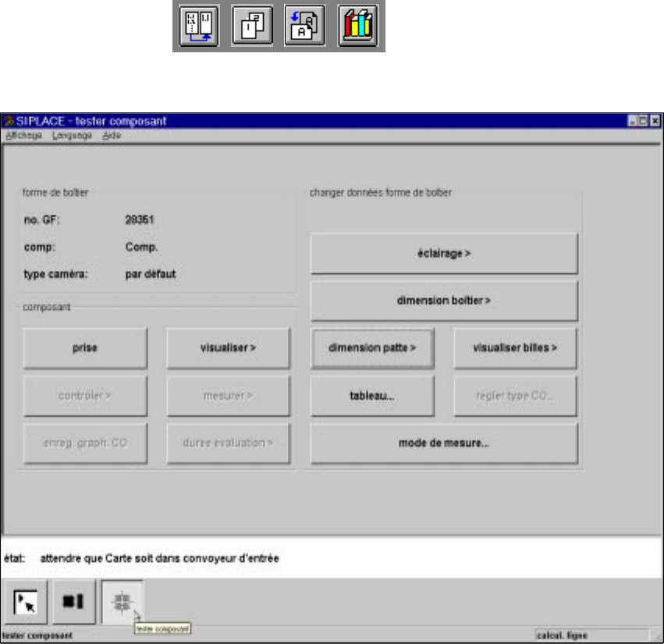Click the language switch icon with letter A
This screenshot has width=664, height=644.
point(305,26)
